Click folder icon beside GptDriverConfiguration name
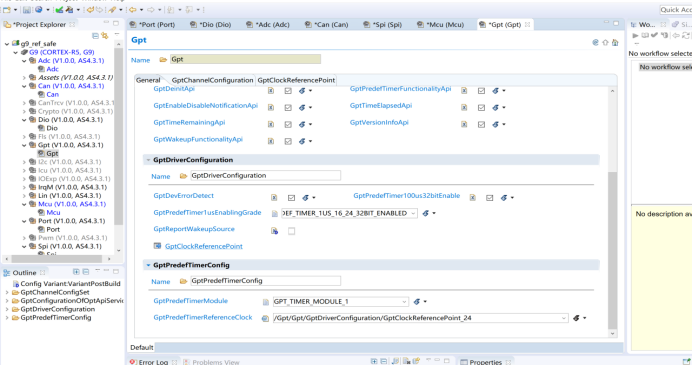 click(183, 176)
